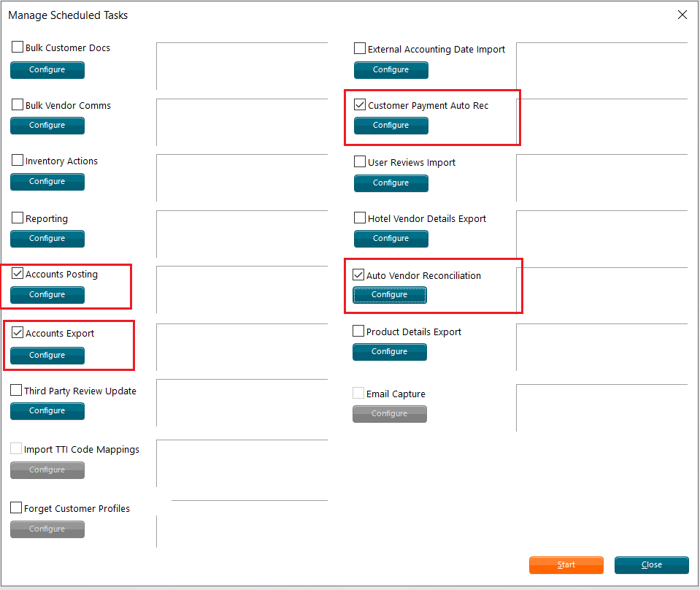Click the Import TTI Code Mappings label
This screenshot has height=590, width=700.
82,449
